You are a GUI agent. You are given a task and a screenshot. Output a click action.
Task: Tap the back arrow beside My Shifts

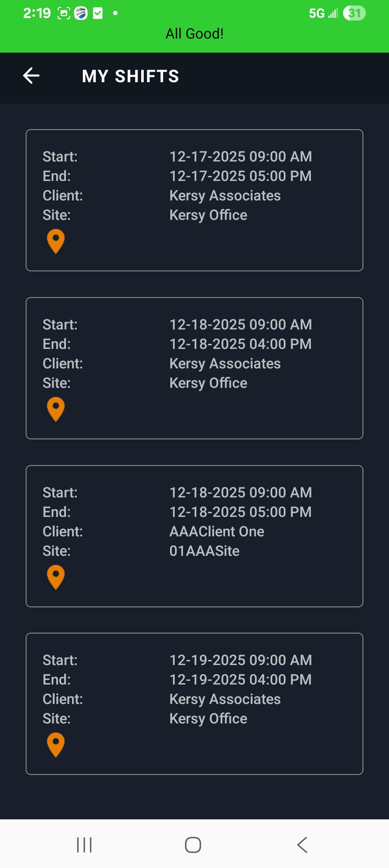(31, 76)
